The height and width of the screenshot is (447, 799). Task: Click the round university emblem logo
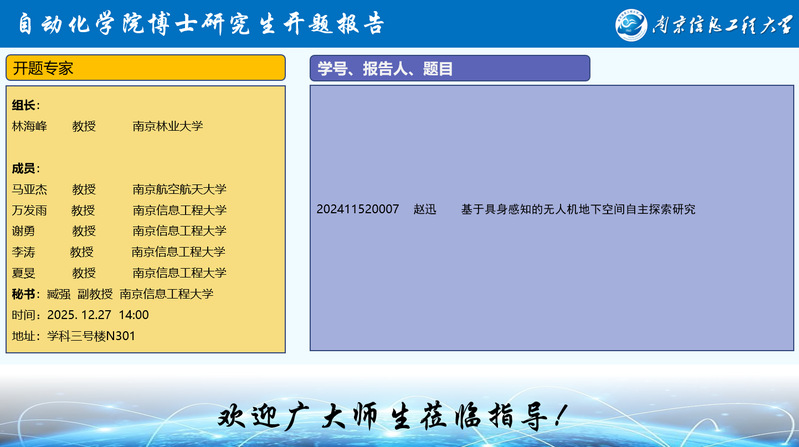click(633, 24)
